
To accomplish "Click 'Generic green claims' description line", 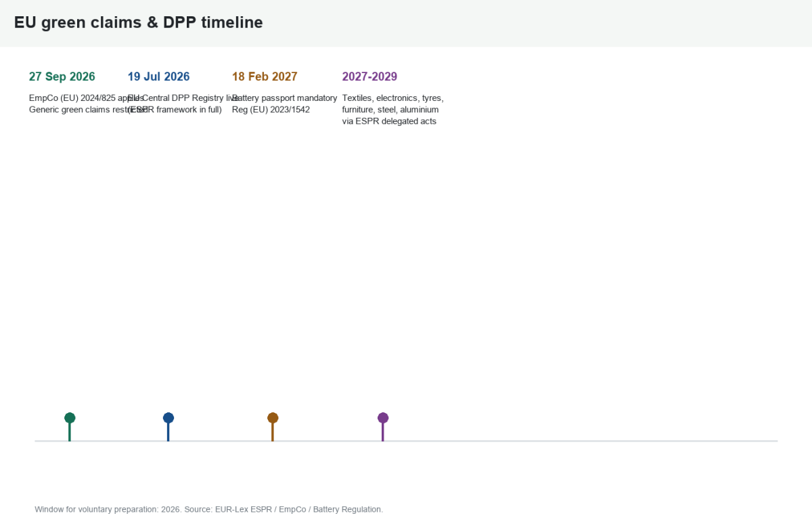I will tap(88, 110).
